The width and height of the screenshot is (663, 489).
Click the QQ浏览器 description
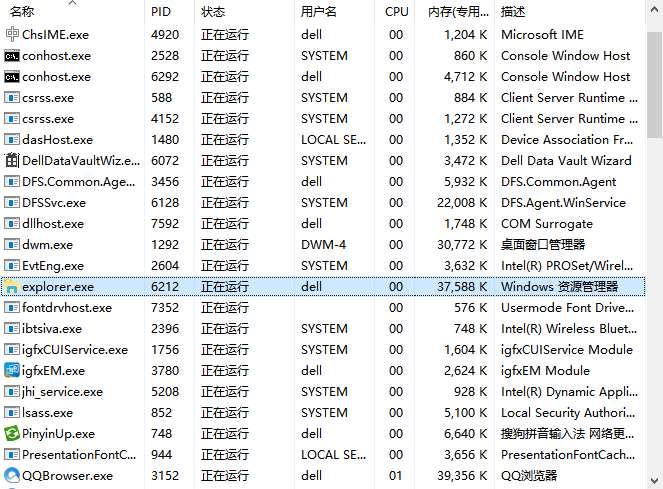[x=529, y=476]
